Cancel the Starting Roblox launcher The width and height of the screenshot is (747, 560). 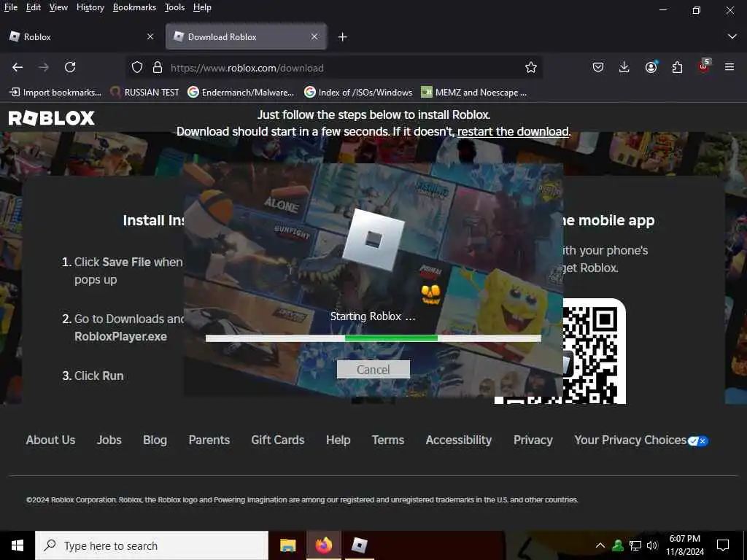(373, 370)
